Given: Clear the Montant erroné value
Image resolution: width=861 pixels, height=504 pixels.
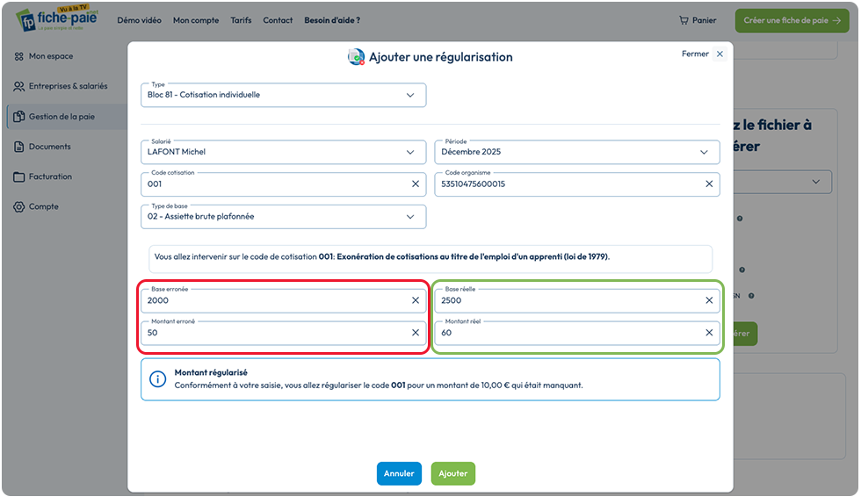Looking at the screenshot, I should 416,334.
